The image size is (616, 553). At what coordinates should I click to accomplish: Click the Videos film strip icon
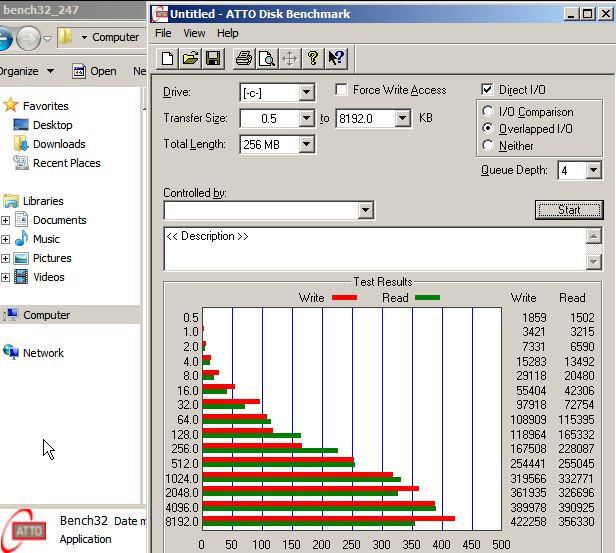point(21,276)
